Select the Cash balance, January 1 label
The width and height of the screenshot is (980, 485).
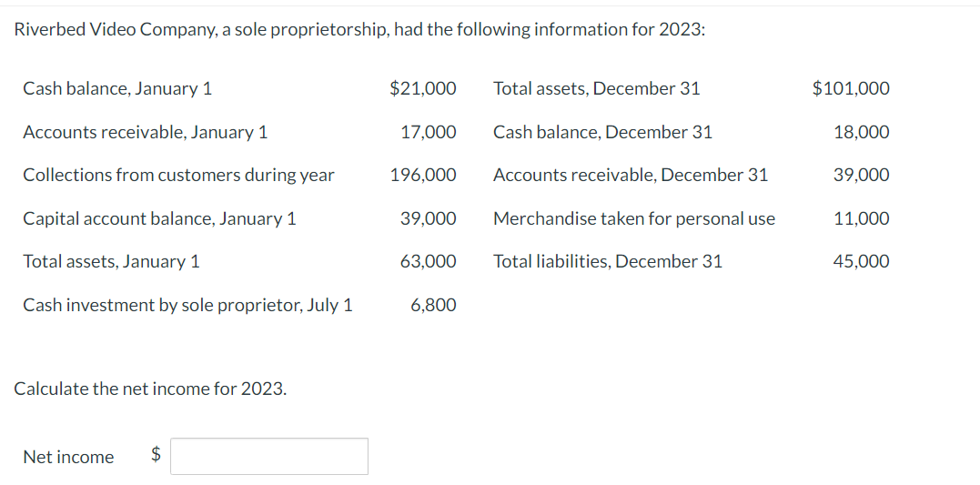coord(117,89)
